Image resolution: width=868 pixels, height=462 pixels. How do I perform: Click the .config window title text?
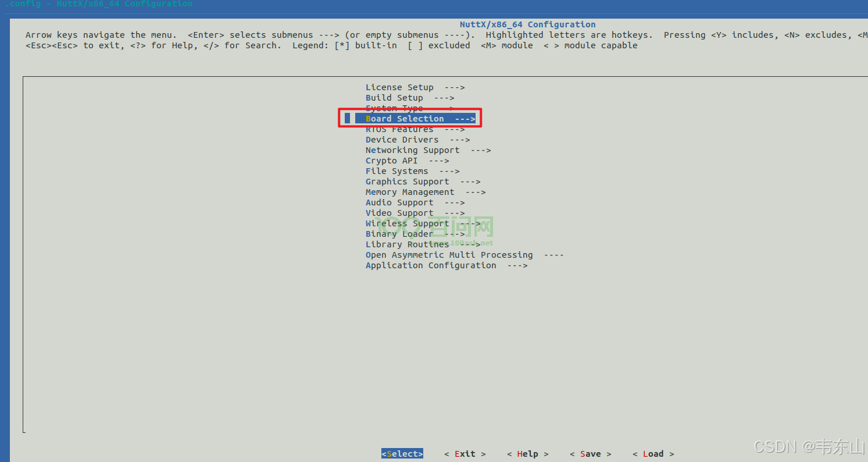coord(99,4)
